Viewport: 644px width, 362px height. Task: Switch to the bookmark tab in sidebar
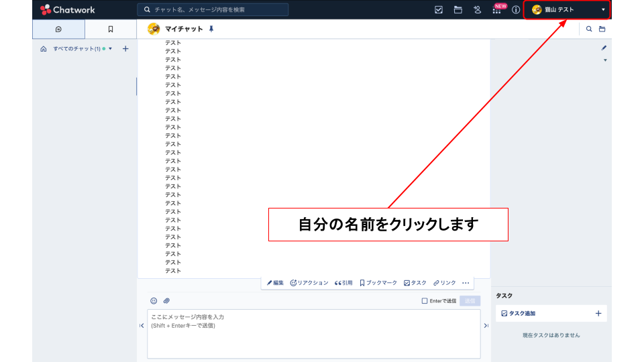[x=111, y=29]
